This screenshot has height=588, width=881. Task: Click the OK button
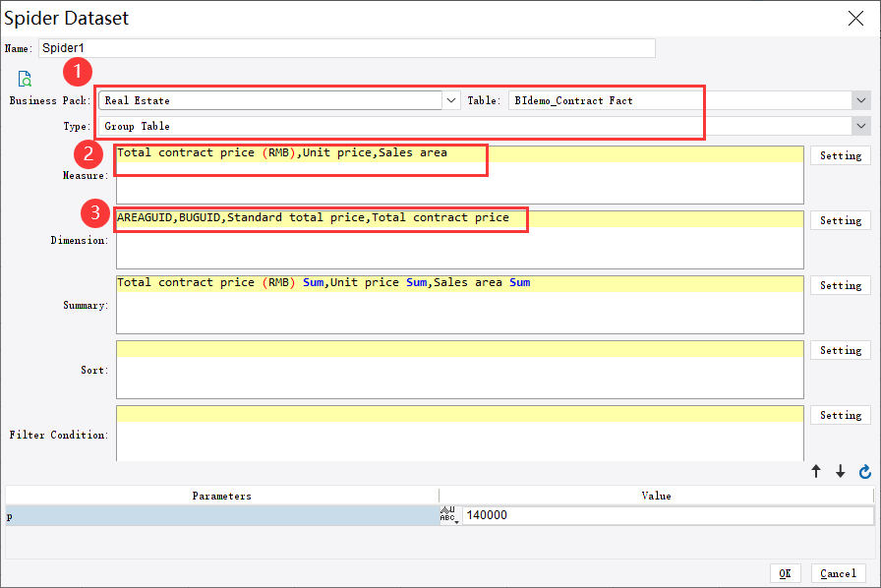pyautogui.click(x=786, y=573)
